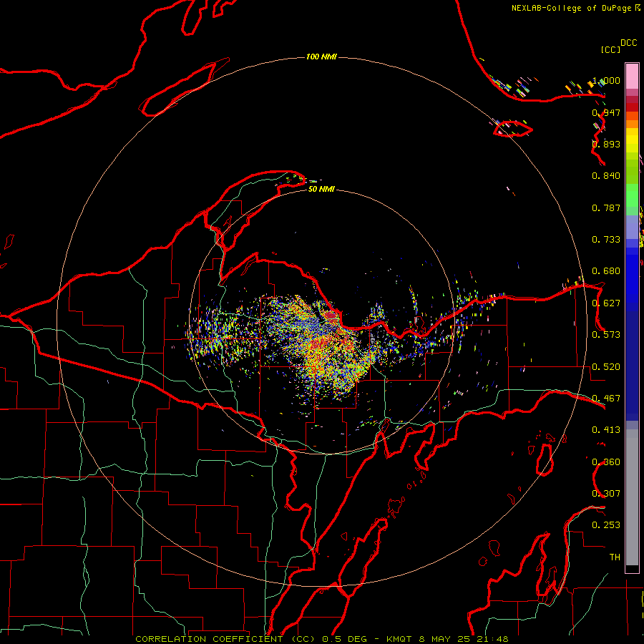Pick the gray segment of the color bar
Image resolution: width=644 pixels, height=644 pixels.
[x=632, y=497]
